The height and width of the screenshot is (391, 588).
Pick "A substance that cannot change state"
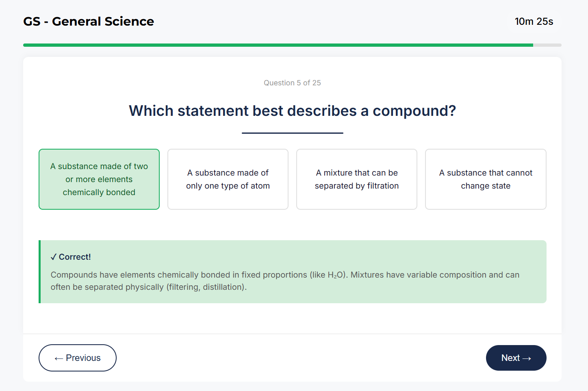[x=485, y=179]
